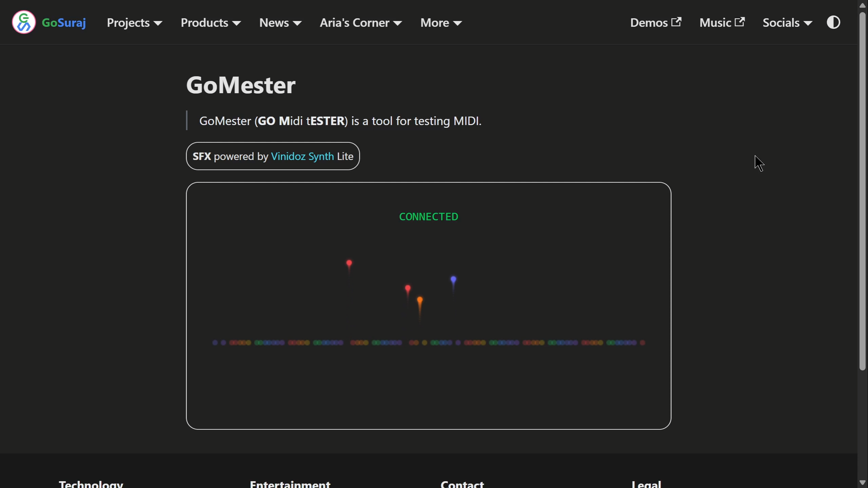Click the MIDI tool description quote text
The width and height of the screenshot is (868, 488).
point(340,121)
